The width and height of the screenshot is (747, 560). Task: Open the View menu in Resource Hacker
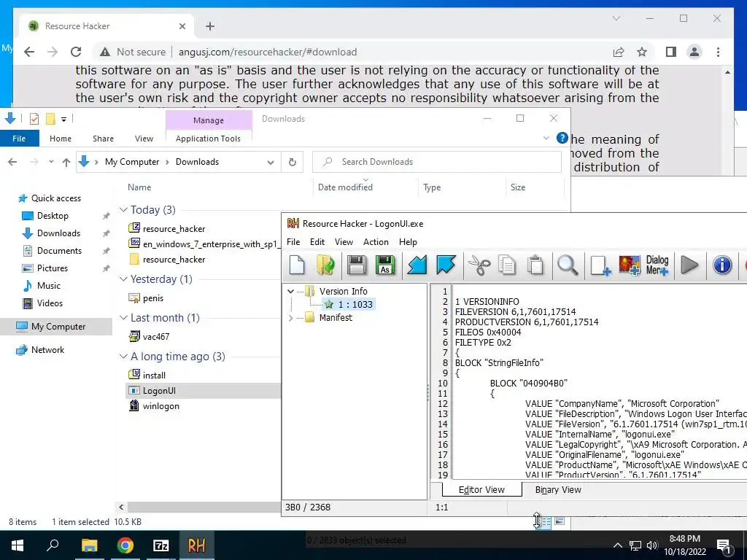(x=344, y=242)
